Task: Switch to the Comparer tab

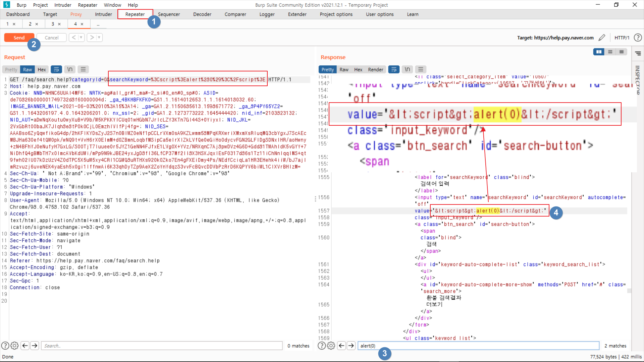Action: pos(235,14)
